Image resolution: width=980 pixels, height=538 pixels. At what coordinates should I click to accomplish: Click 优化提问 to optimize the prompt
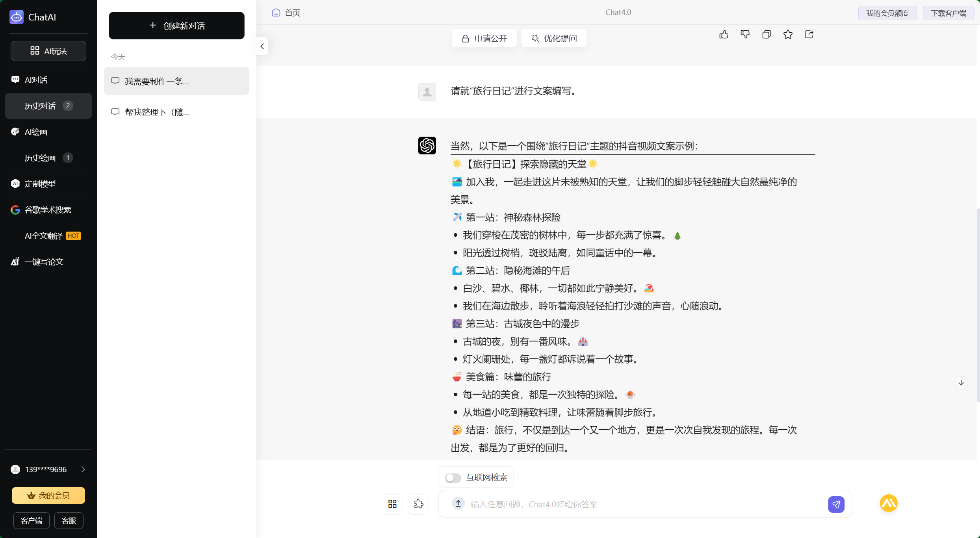coord(554,38)
